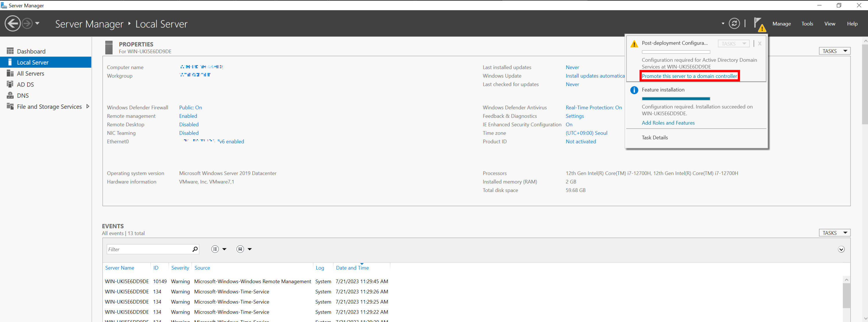The image size is (868, 322).
Task: Click the Properties server tile icon
Action: point(109,47)
